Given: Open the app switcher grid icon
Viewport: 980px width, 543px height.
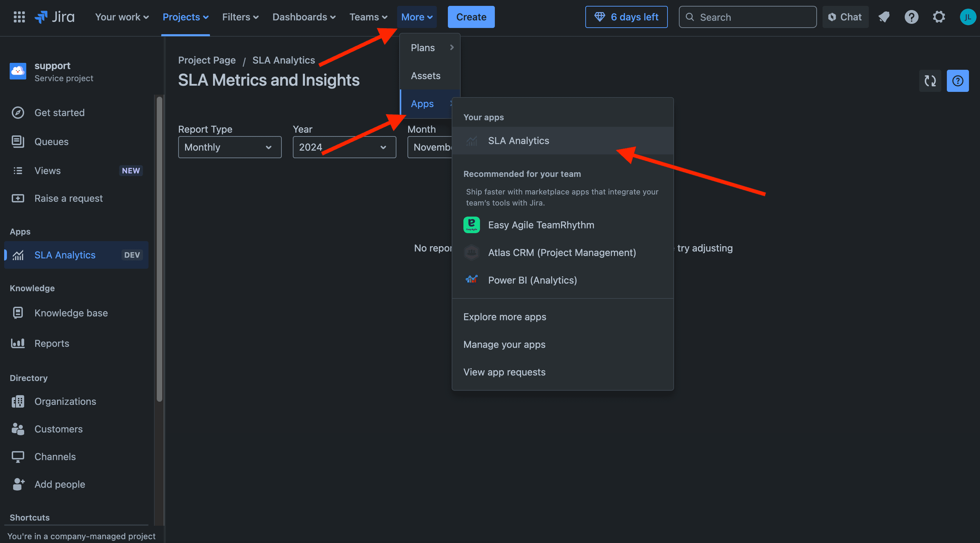Looking at the screenshot, I should (x=19, y=17).
